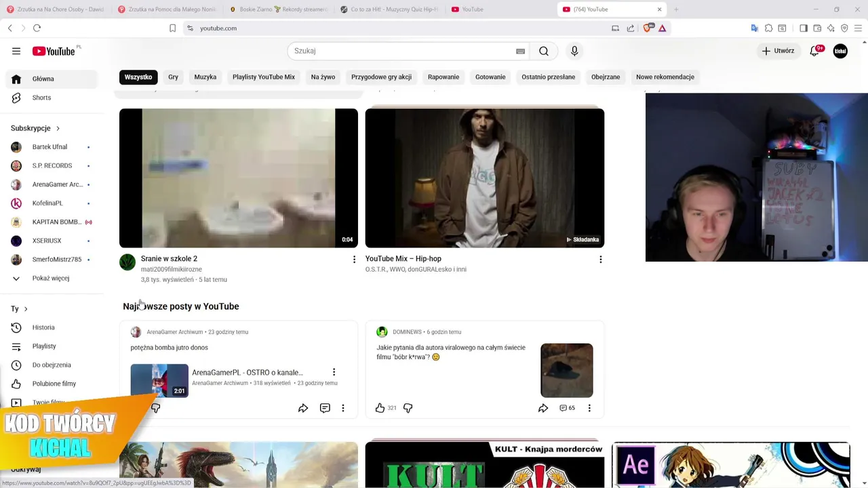Open the 65 comments on DOMINEWS post

point(567,408)
